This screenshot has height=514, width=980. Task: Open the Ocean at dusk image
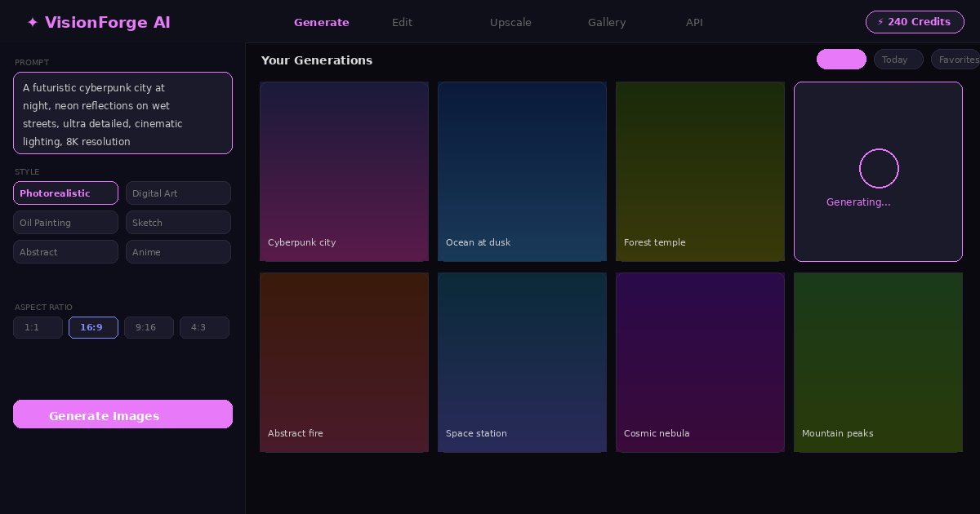click(x=522, y=171)
